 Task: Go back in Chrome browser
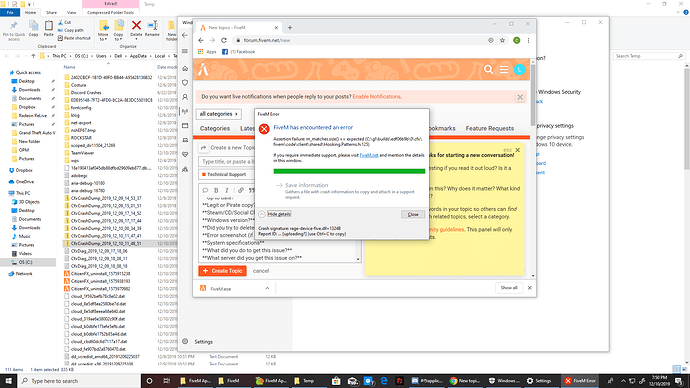pos(201,40)
